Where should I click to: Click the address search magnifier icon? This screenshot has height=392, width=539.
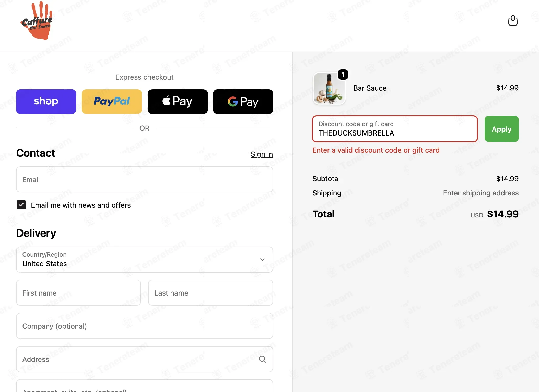pos(262,359)
